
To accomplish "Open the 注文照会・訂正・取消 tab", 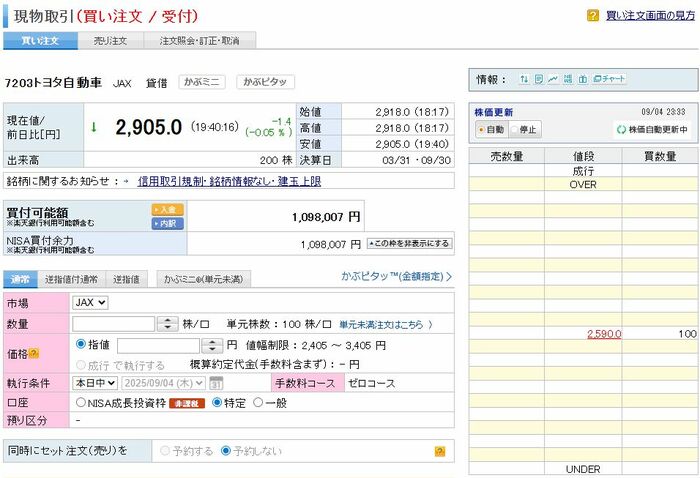I will coord(200,41).
